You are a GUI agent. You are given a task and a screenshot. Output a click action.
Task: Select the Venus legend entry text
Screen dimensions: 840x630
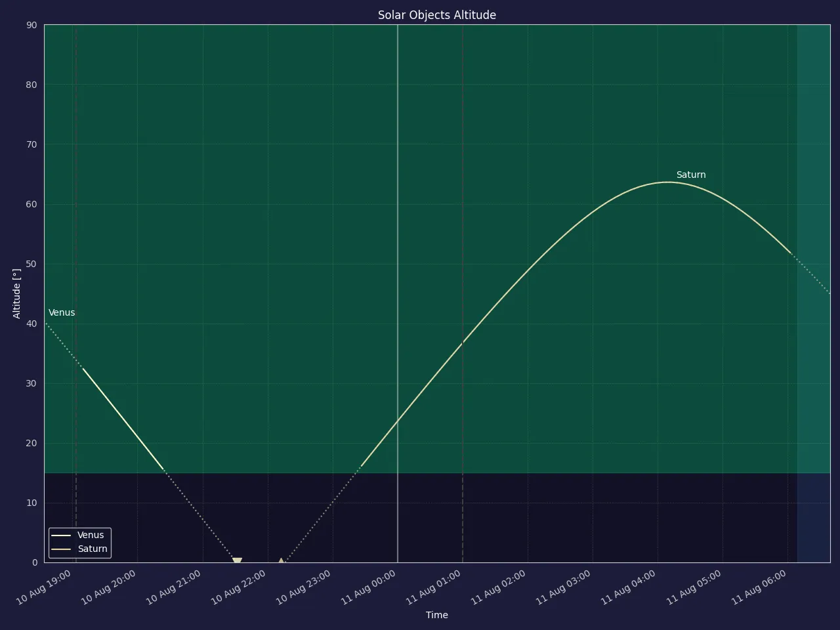coord(91,535)
